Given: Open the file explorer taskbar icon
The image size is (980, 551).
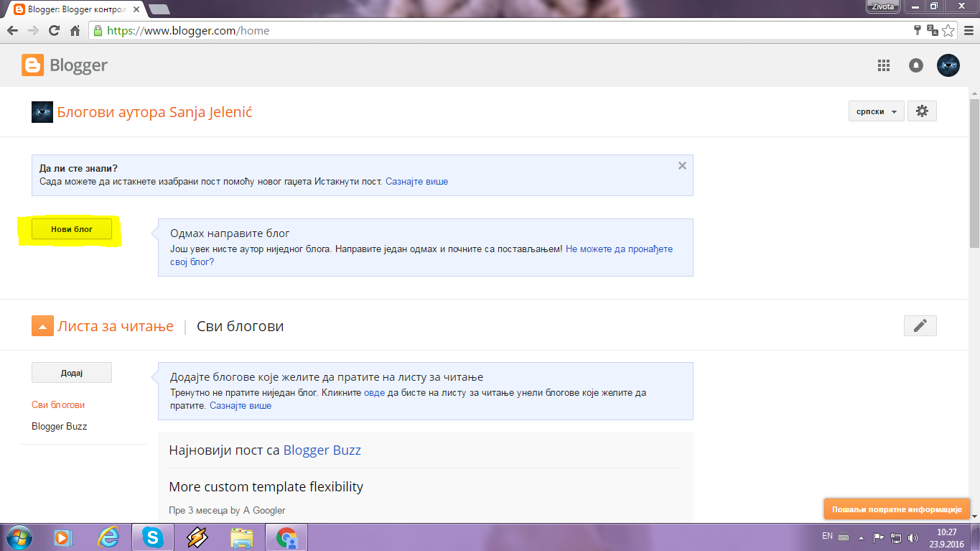Looking at the screenshot, I should 242,537.
